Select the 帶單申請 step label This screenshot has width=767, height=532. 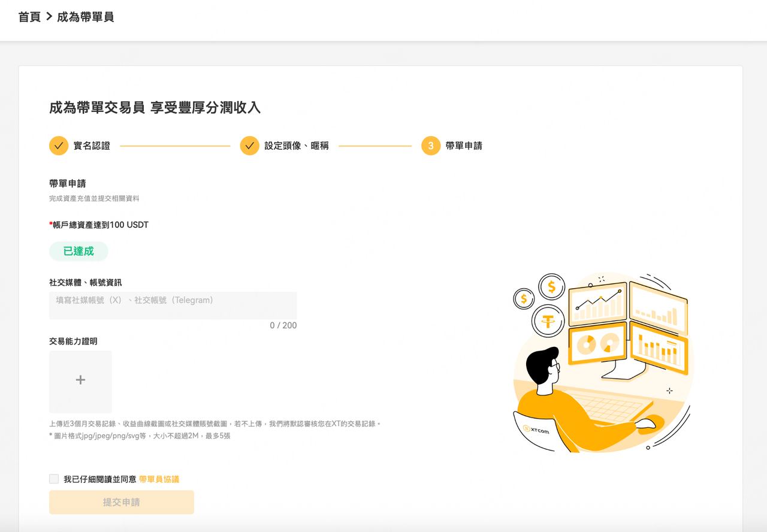[x=464, y=146]
